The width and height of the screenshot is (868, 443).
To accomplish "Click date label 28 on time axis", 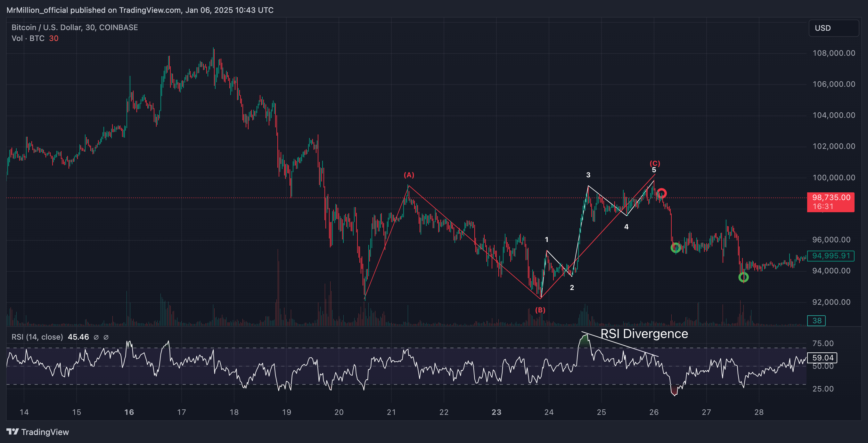I will click(759, 412).
